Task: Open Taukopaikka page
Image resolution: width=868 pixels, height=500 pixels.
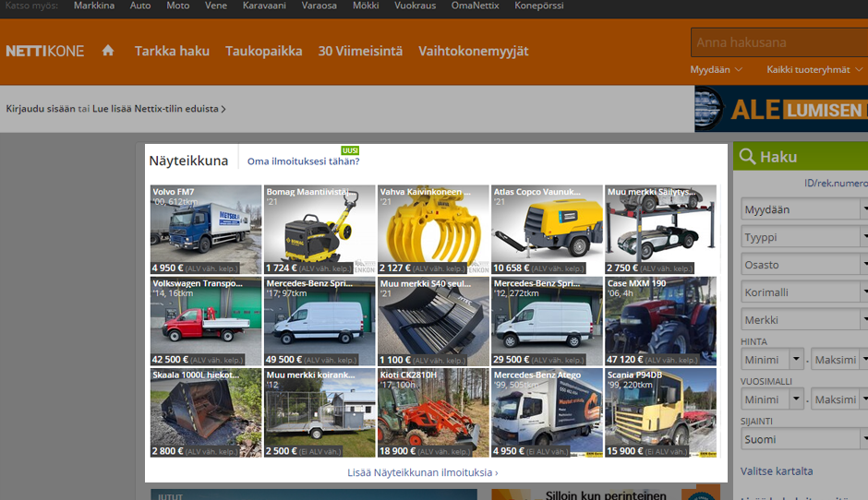Action: pos(263,51)
